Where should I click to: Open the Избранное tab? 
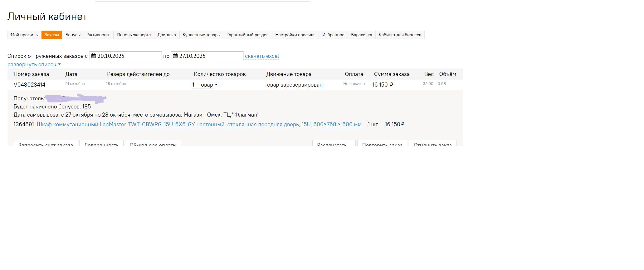click(x=333, y=35)
